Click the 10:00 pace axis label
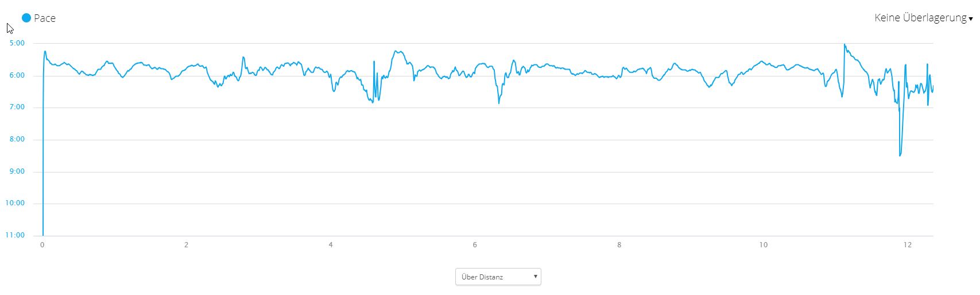This screenshot has width=980, height=295. click(16, 203)
